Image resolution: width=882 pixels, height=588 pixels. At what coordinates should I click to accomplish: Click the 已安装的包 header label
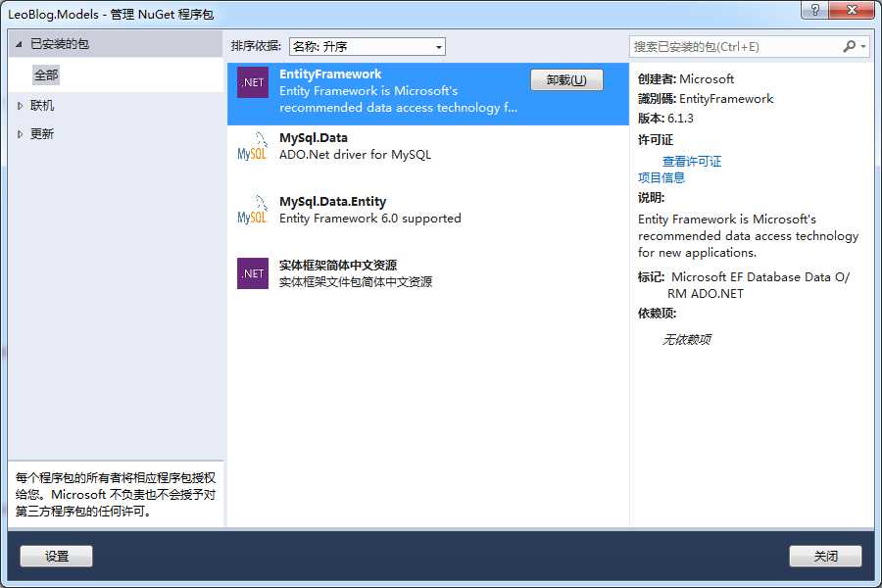coord(60,44)
